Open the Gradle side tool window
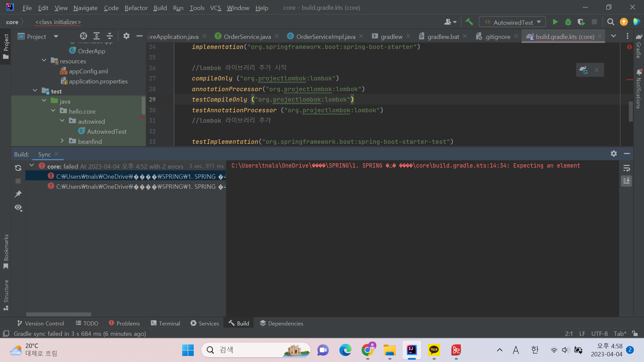 (x=639, y=46)
